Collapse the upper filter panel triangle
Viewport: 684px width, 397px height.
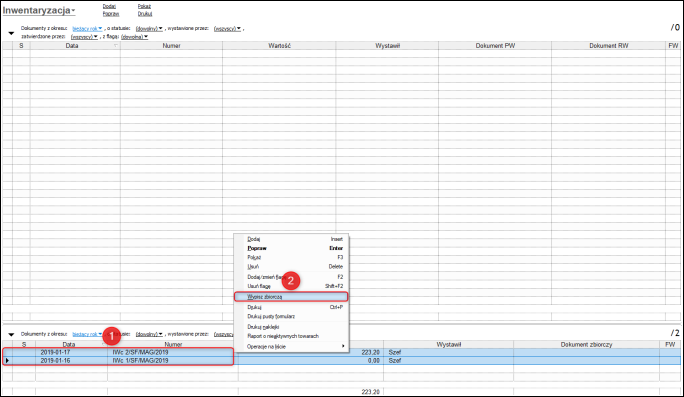(11, 33)
